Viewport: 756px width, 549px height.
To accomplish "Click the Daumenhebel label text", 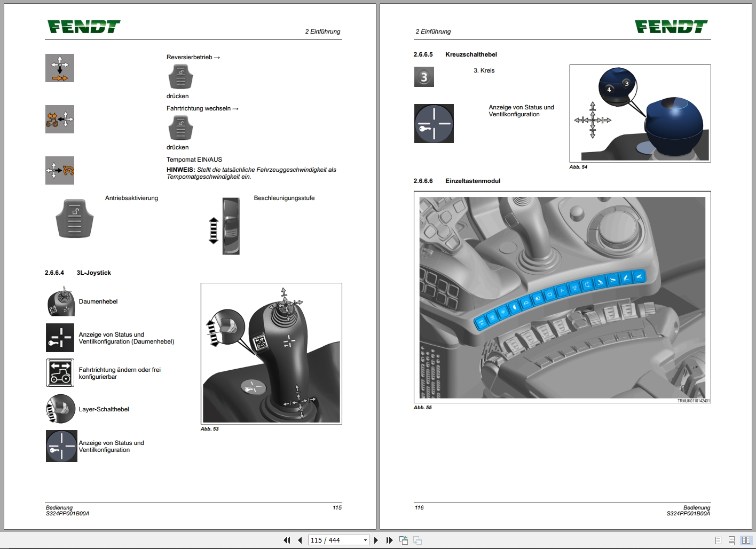I will (x=98, y=301).
